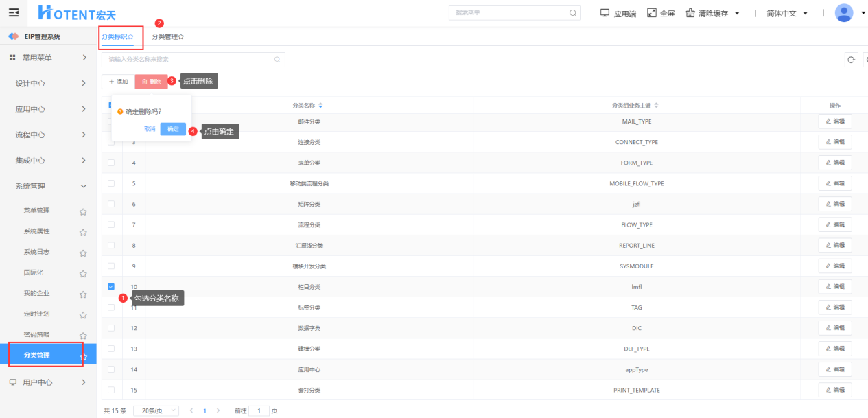Viewport: 868px width, 418px height.
Task: Click the SYSMODULE cell
Action: [637, 266]
